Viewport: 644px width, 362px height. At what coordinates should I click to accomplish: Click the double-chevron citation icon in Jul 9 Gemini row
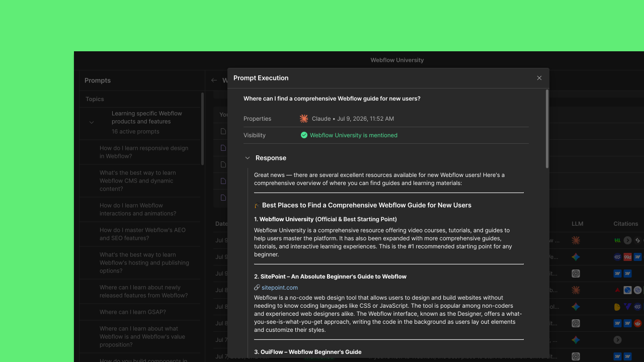coord(617,257)
